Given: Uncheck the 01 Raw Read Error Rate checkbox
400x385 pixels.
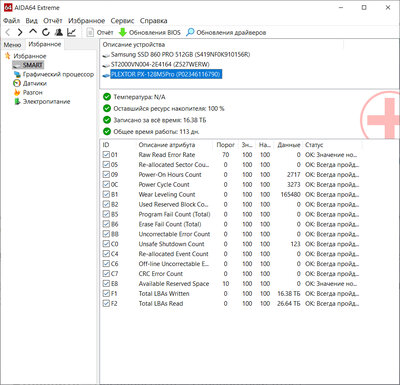Looking at the screenshot, I should pos(106,155).
